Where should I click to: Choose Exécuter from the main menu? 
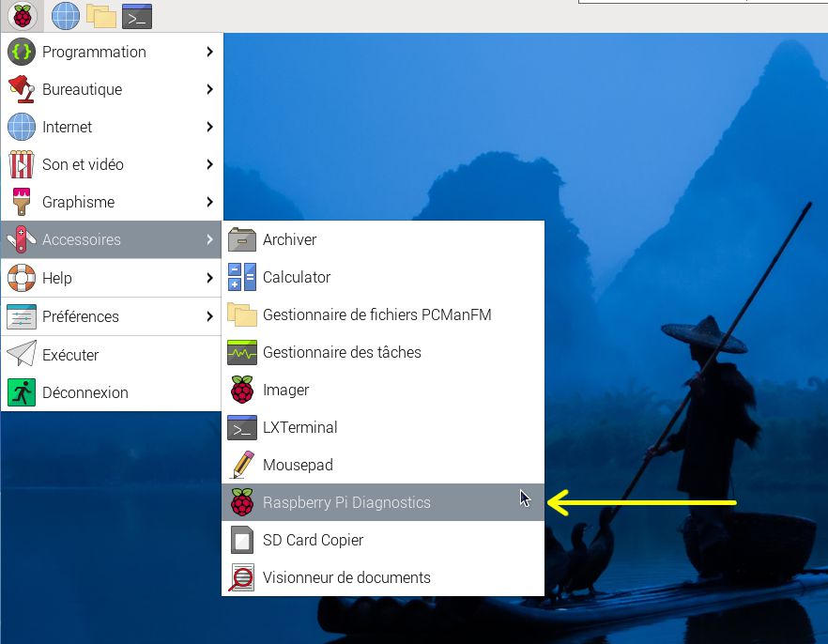click(x=111, y=355)
